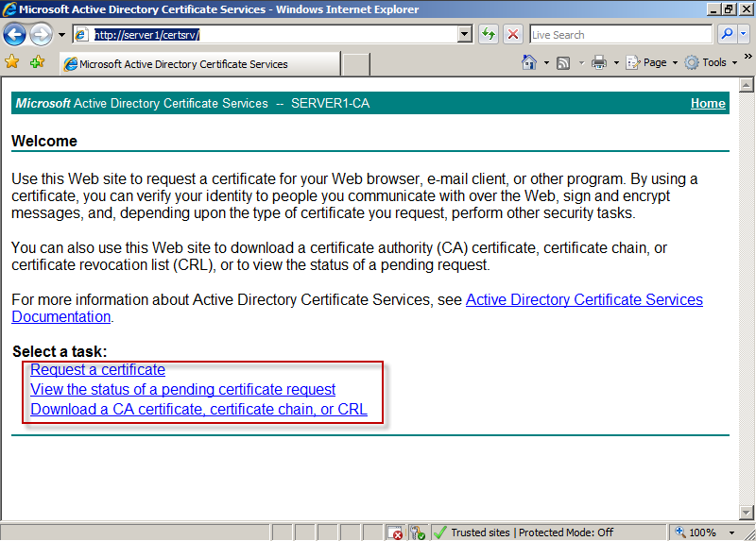The image size is (756, 541).
Task: Click the Request a certificate link
Action: [97, 370]
